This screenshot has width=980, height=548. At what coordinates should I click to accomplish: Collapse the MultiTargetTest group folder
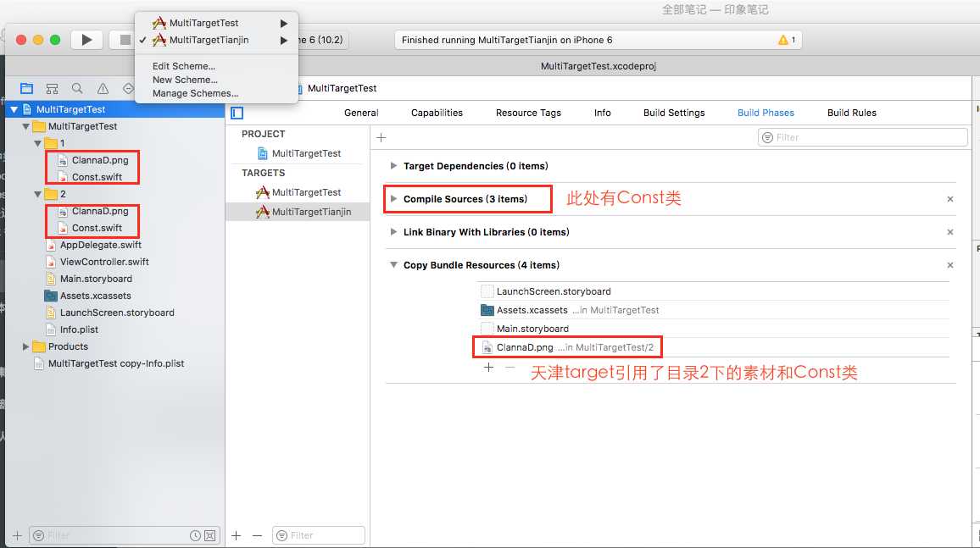click(x=25, y=127)
